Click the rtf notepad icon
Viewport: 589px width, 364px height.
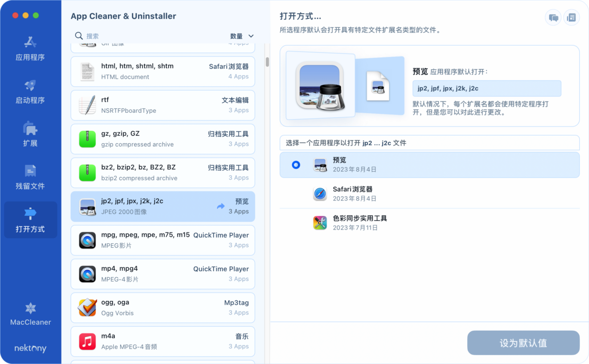87,105
